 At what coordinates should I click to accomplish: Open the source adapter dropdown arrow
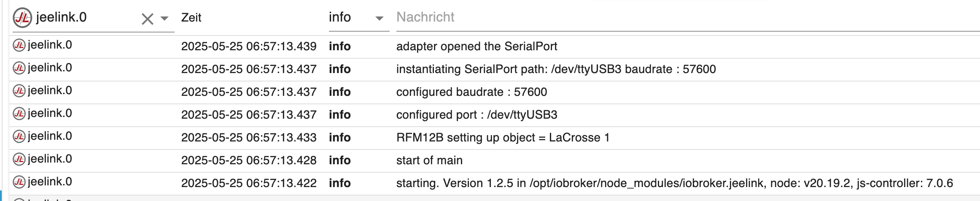click(165, 19)
